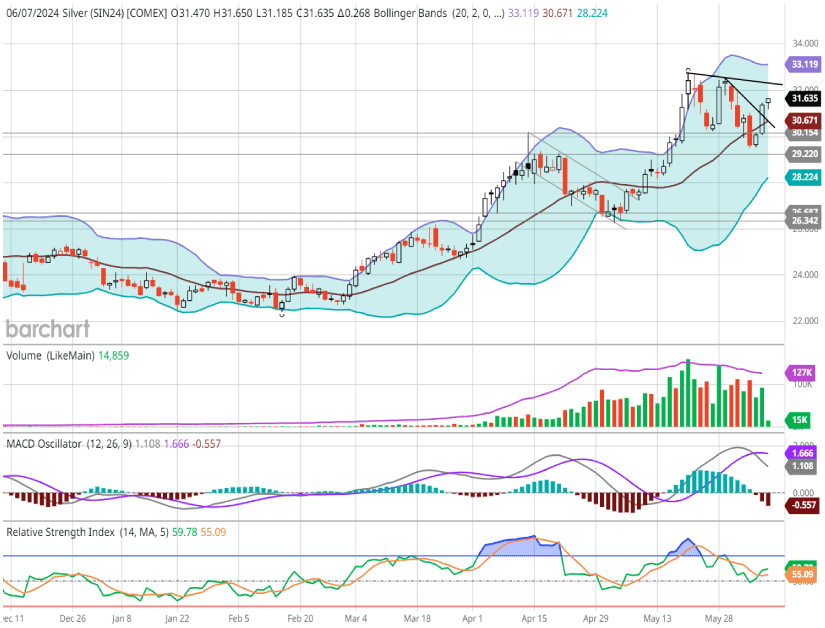
Task: Click the orange 55.09 RSI axis tag
Action: [x=804, y=576]
